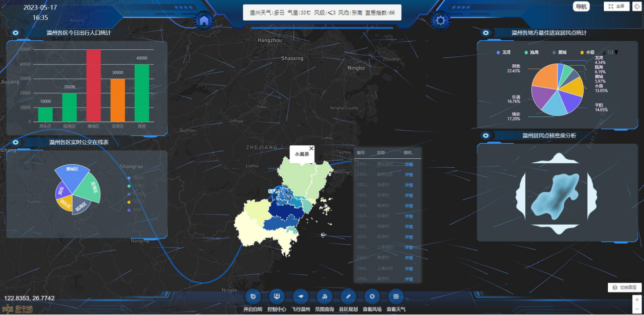The height and width of the screenshot is (315, 644).
Task: Click the coordinates readout 122.8353, 26.7742
Action: (29, 298)
